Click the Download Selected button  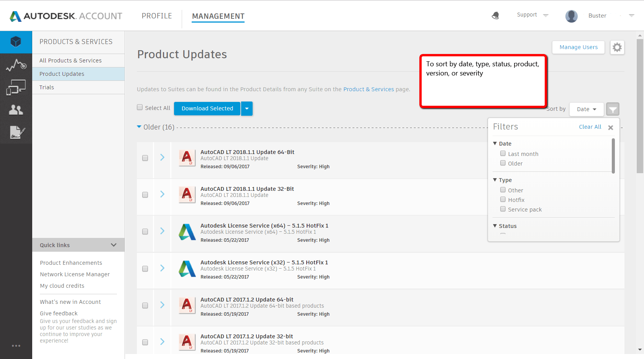[x=207, y=108]
